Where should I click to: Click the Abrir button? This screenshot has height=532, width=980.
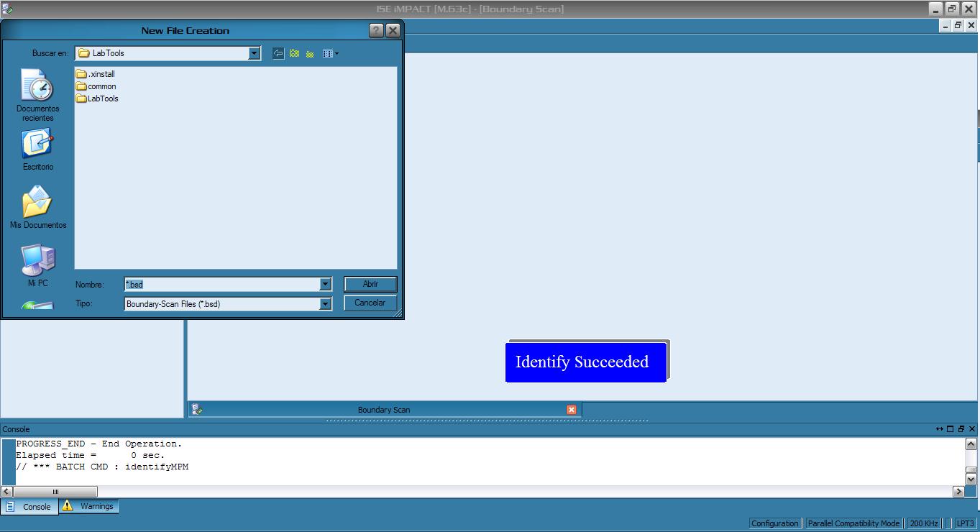(370, 284)
